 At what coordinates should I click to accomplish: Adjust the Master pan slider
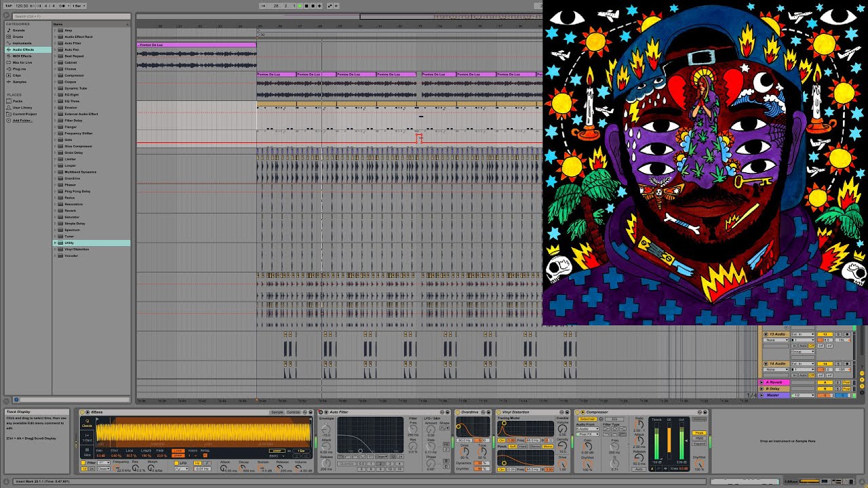point(842,395)
